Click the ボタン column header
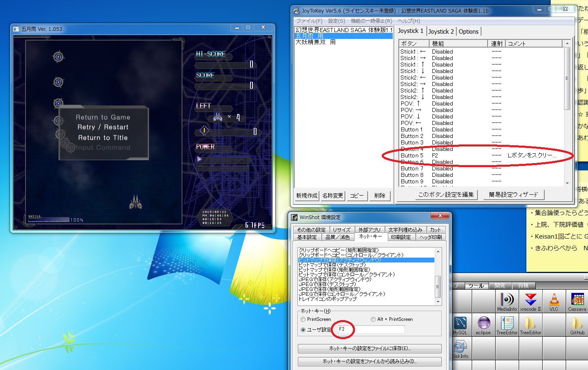Viewport: 588px width, 370px height. (x=413, y=43)
